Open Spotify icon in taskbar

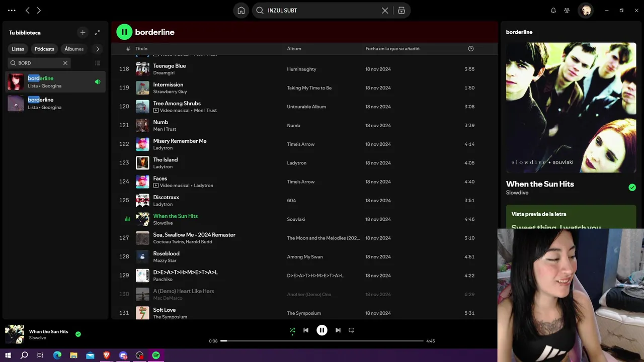point(156,355)
